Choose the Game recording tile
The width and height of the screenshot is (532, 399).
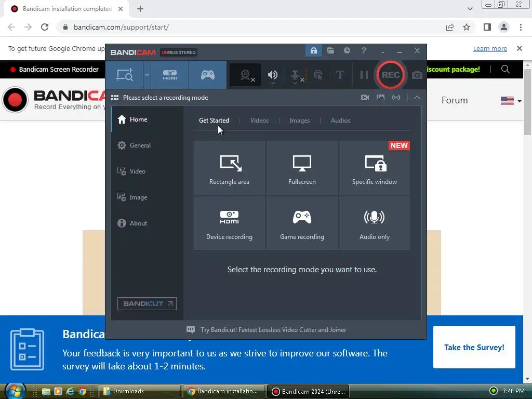pos(302,223)
